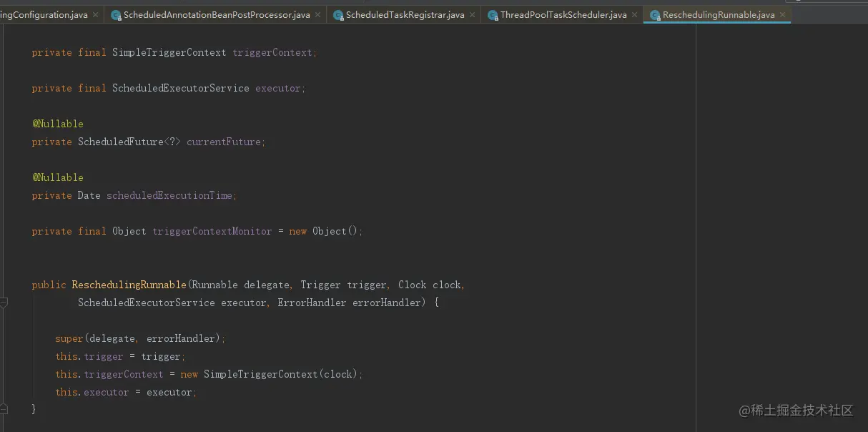This screenshot has width=868, height=432.
Task: Click SimpleTriggerContext(clock) constructor call
Action: [x=281, y=374]
